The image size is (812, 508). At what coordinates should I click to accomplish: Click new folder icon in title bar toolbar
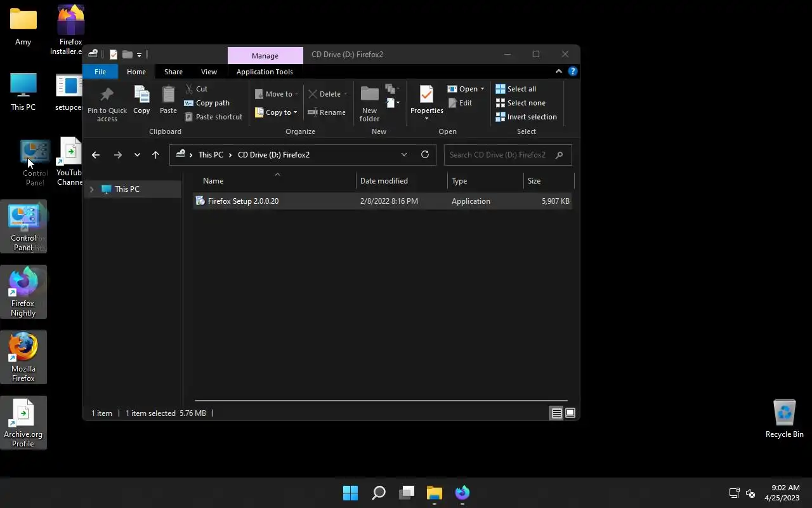coord(127,55)
